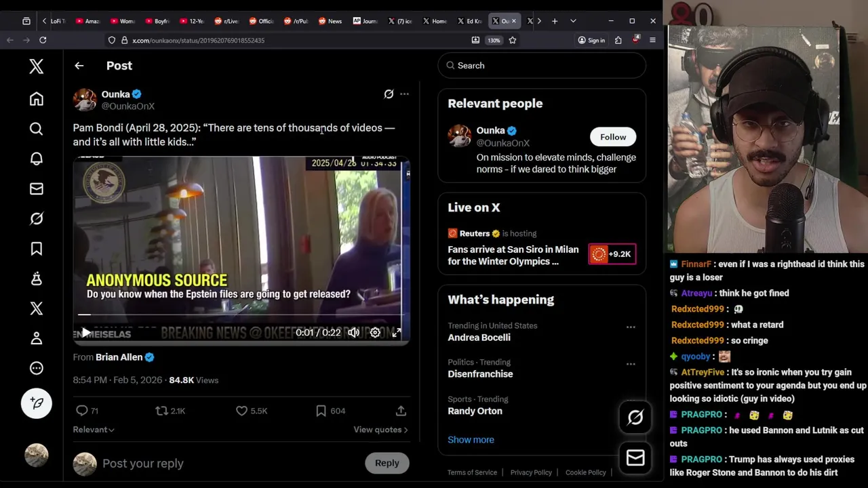Switch to the 12-Ye YouTube browser tab

pos(192,21)
